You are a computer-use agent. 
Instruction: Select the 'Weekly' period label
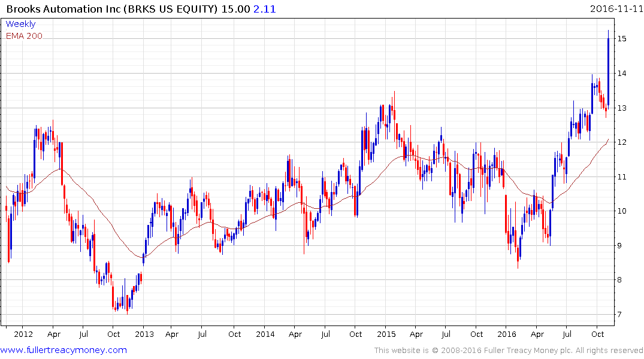pyautogui.click(x=20, y=24)
